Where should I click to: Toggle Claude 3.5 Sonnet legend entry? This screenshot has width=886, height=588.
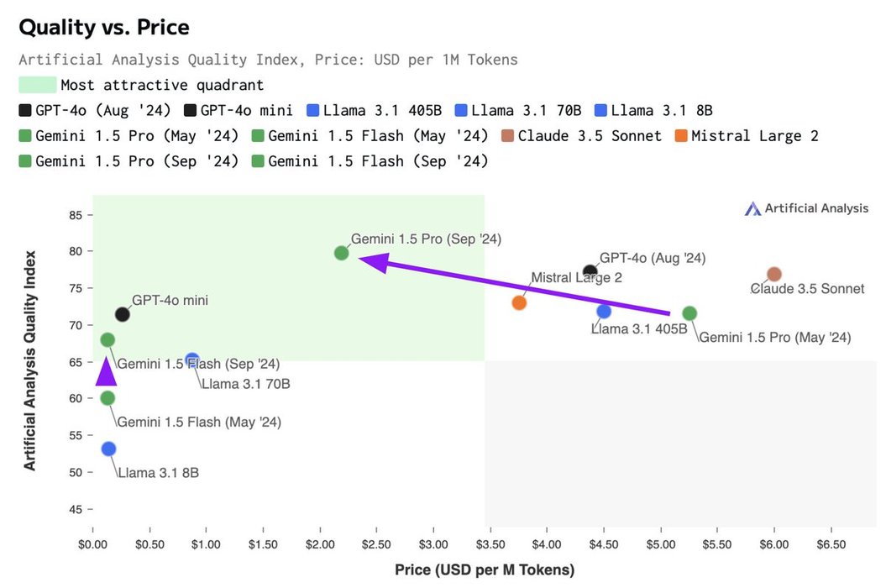point(589,135)
